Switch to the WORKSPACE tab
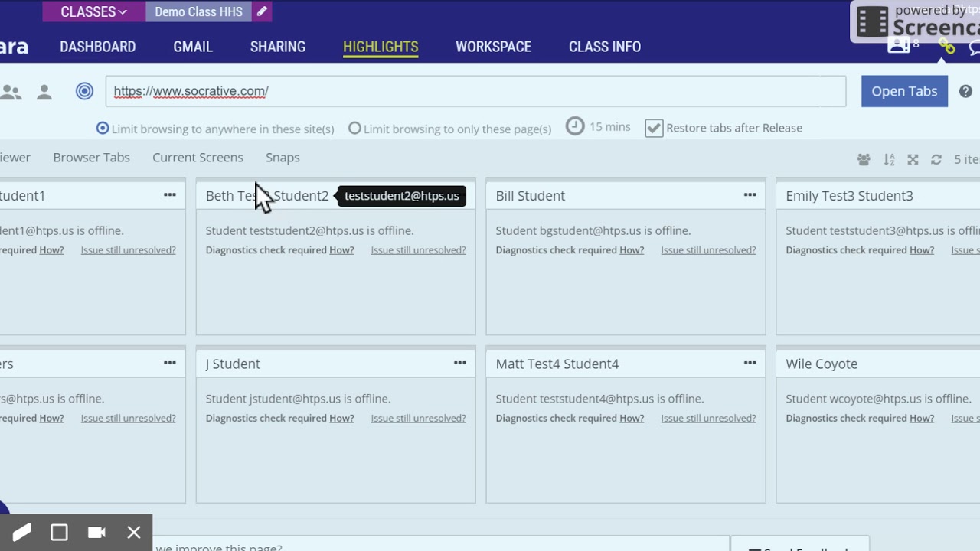The height and width of the screenshot is (551, 980). [x=493, y=47]
